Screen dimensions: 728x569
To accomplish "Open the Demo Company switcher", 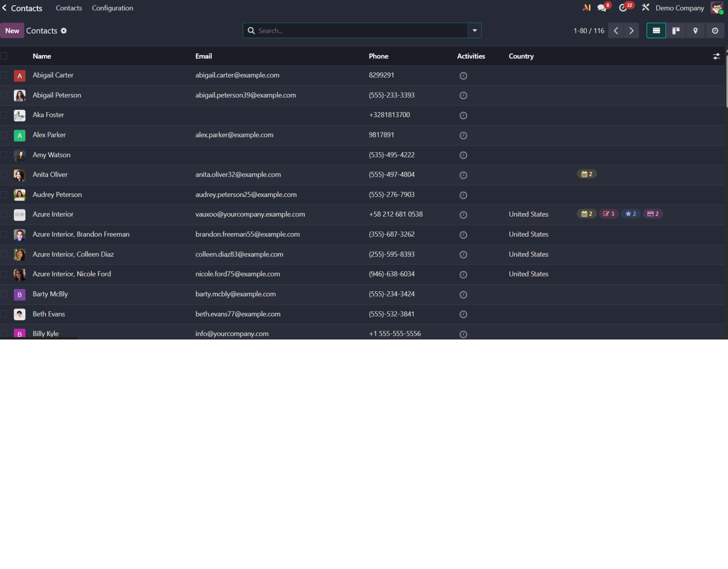I will pyautogui.click(x=679, y=8).
